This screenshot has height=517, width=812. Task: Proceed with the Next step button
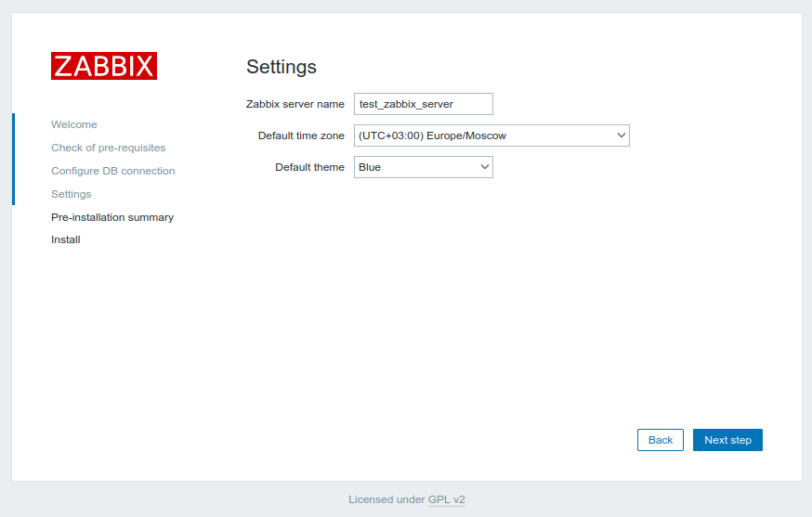(x=727, y=440)
